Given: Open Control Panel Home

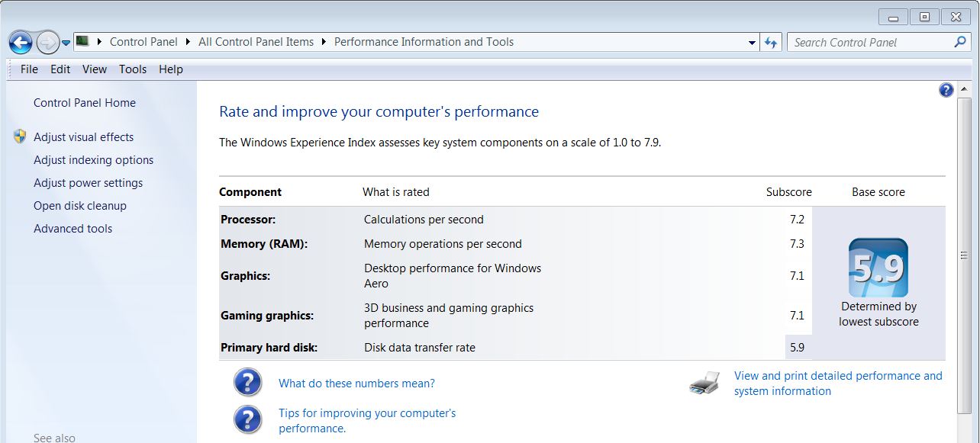Looking at the screenshot, I should (x=85, y=103).
